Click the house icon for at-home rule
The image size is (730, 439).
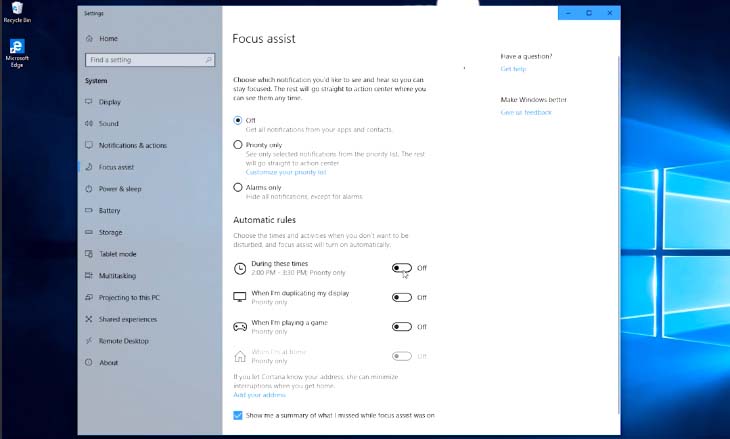(240, 356)
